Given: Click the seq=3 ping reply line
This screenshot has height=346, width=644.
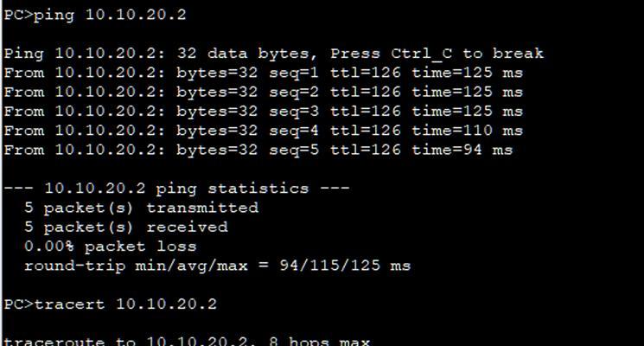Looking at the screenshot, I should click(x=264, y=112).
